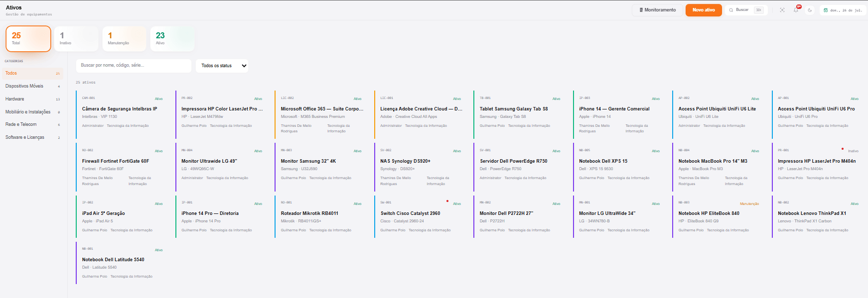Open NAS Synology DS920+ card
Screen dimensions: 868x298
tap(421, 167)
